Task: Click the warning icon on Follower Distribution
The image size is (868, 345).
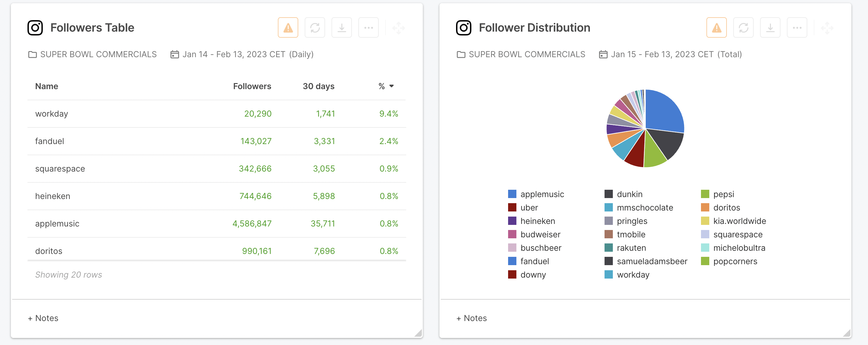Action: [x=716, y=27]
